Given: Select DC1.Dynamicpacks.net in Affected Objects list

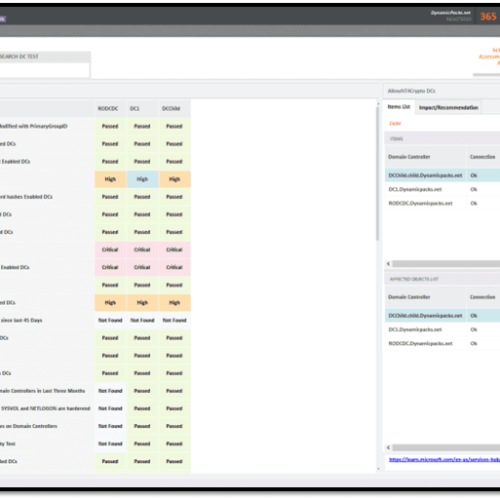Looking at the screenshot, I should 415,330.
